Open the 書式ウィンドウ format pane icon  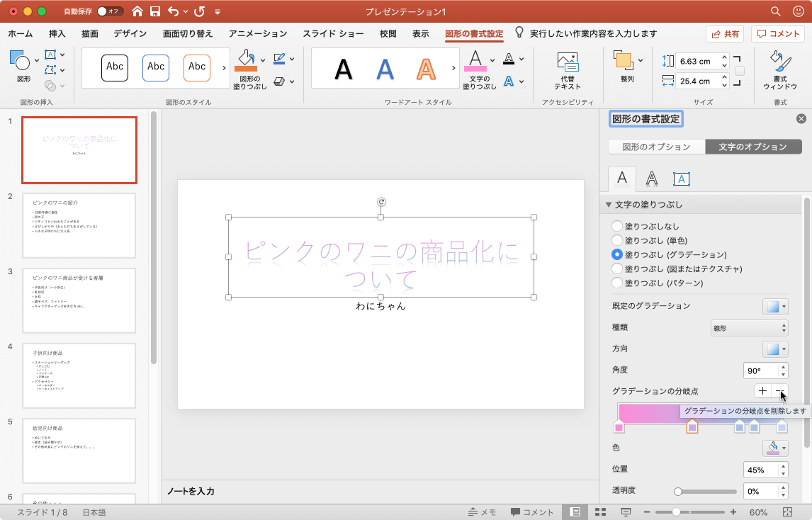[780, 62]
